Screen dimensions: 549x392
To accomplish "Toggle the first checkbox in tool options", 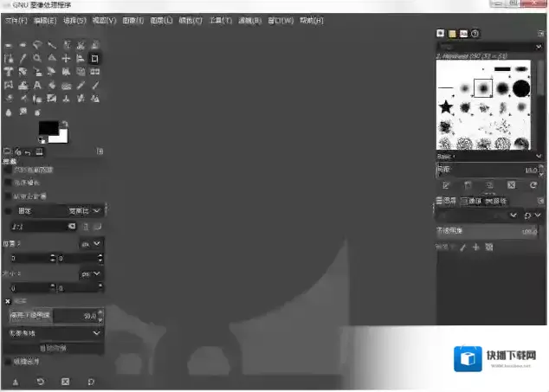I will [9, 170].
